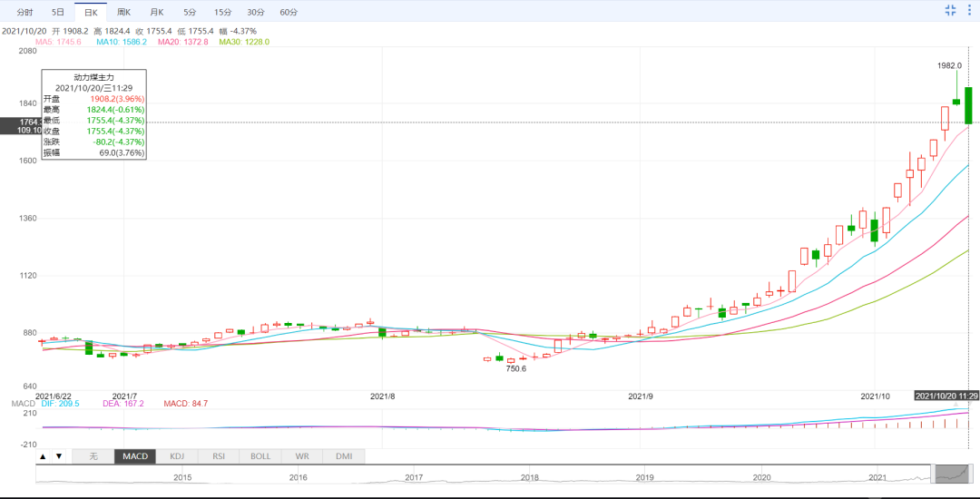Click the 开盘 1908.2(3.96%) tooltip row
The height and width of the screenshot is (499, 980).
(93, 99)
